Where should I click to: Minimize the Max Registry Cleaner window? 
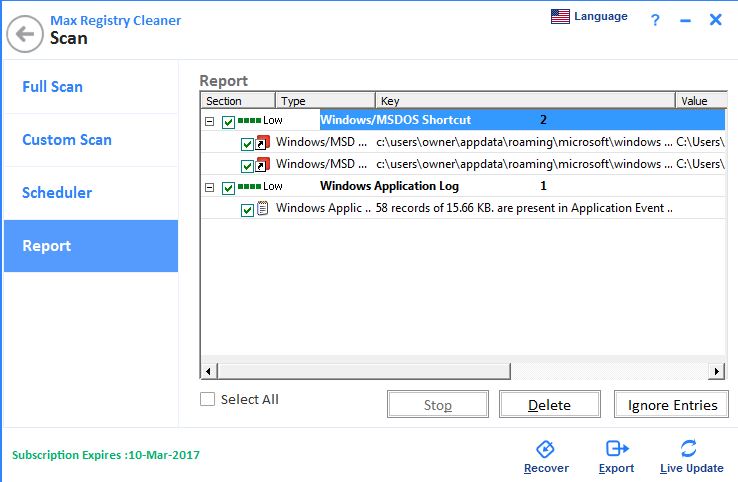click(x=685, y=20)
